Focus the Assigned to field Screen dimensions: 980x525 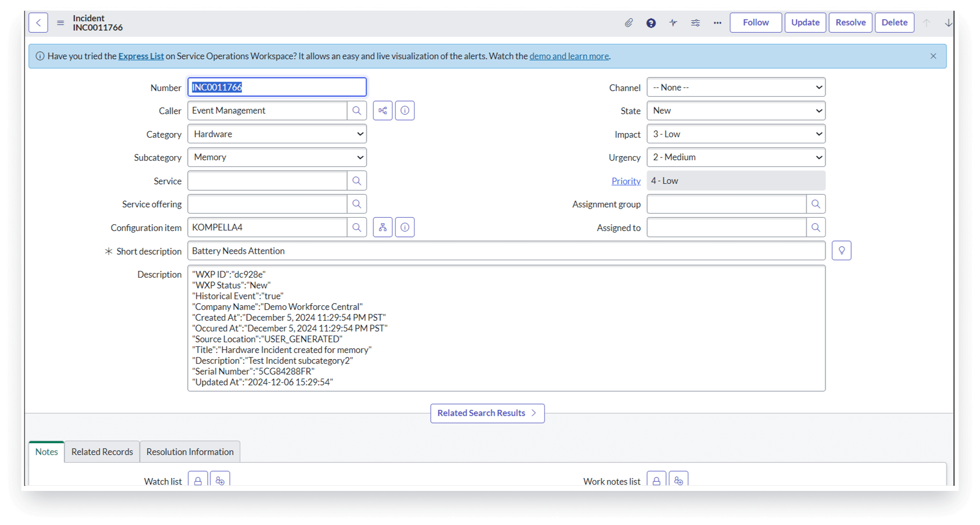tap(726, 227)
